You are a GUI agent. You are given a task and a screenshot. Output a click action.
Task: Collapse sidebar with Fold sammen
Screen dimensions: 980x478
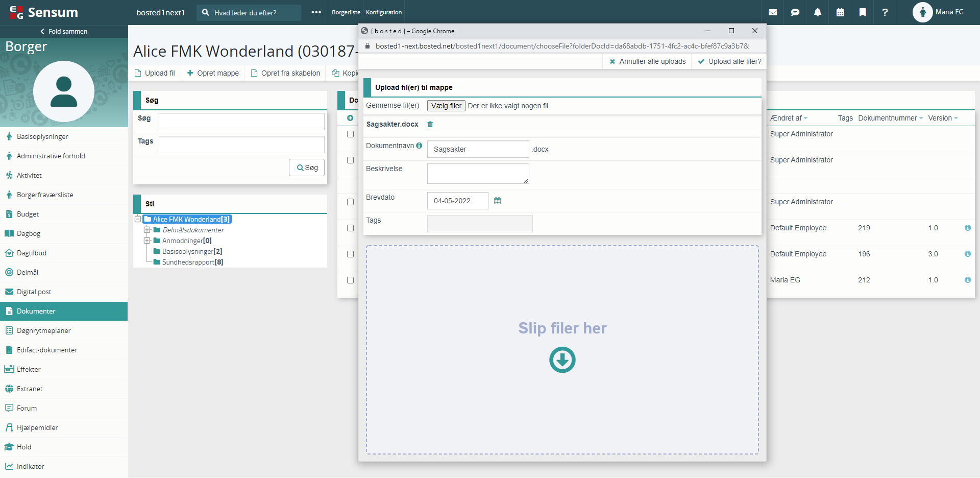click(x=64, y=31)
